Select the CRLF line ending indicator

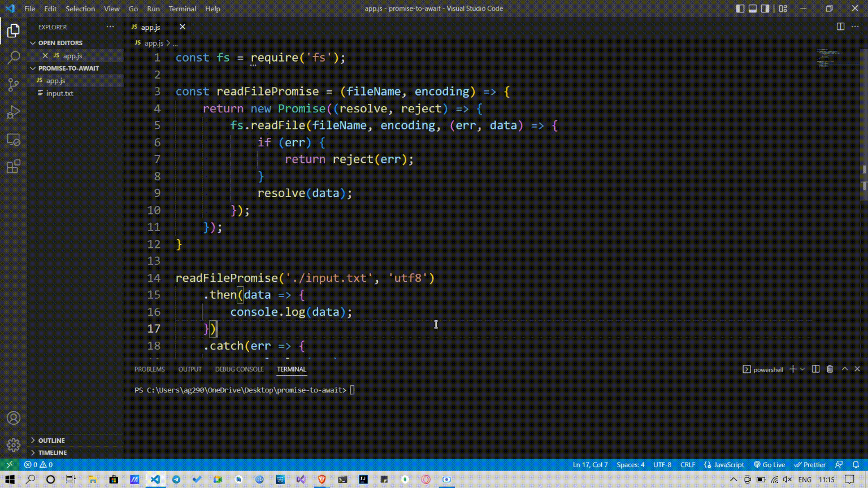(688, 464)
